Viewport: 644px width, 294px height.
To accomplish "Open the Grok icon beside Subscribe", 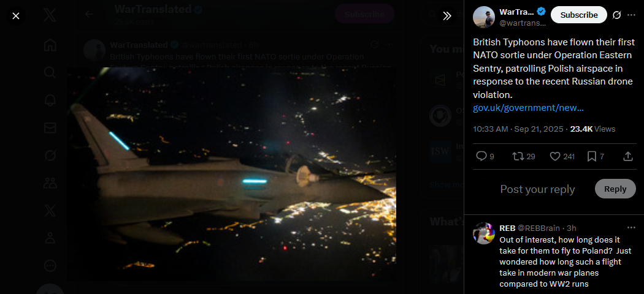I will (616, 15).
